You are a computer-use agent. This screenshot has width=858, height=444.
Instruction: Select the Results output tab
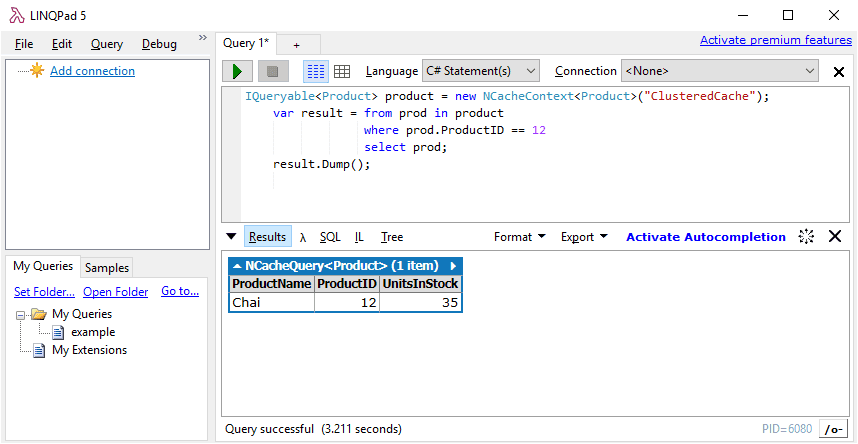click(268, 237)
